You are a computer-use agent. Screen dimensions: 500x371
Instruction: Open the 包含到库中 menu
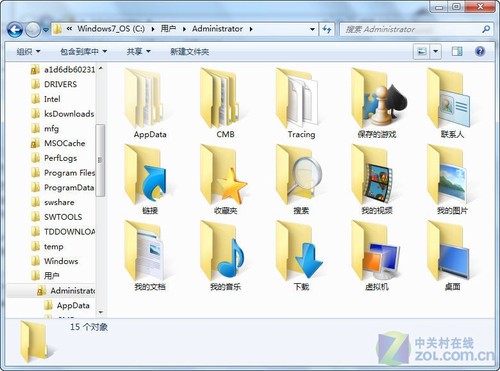(x=83, y=52)
